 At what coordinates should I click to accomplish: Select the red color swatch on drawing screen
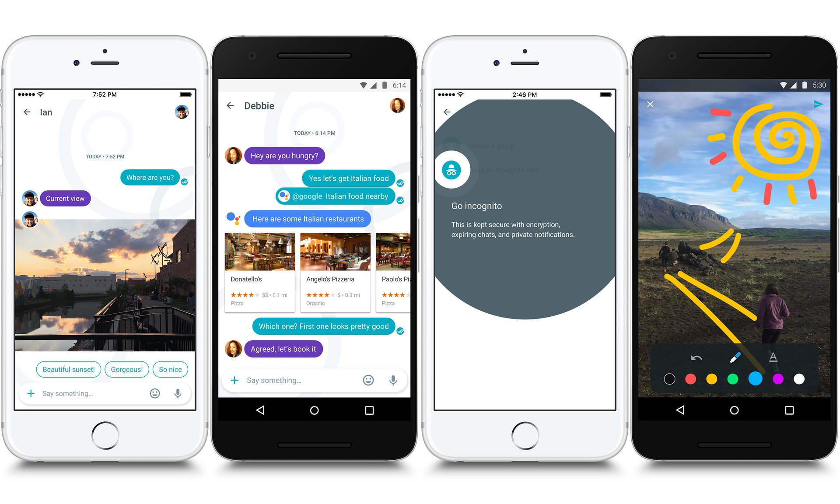pyautogui.click(x=693, y=379)
